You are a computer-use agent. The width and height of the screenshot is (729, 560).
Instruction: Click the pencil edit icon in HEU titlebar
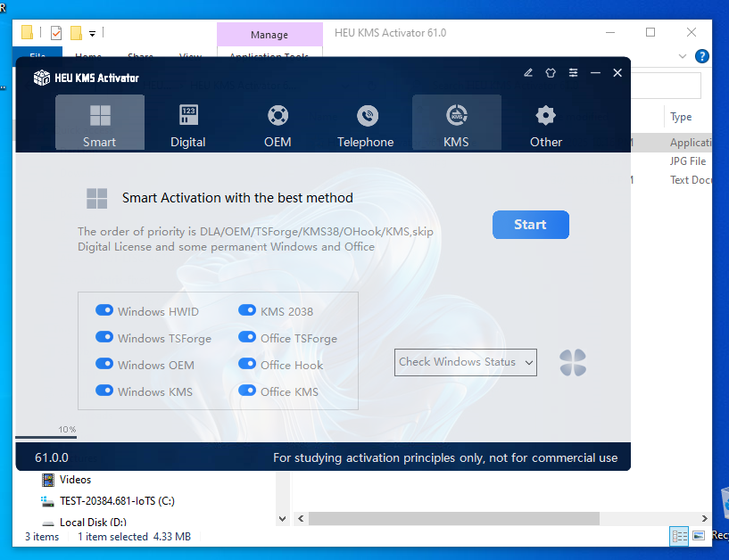point(528,72)
